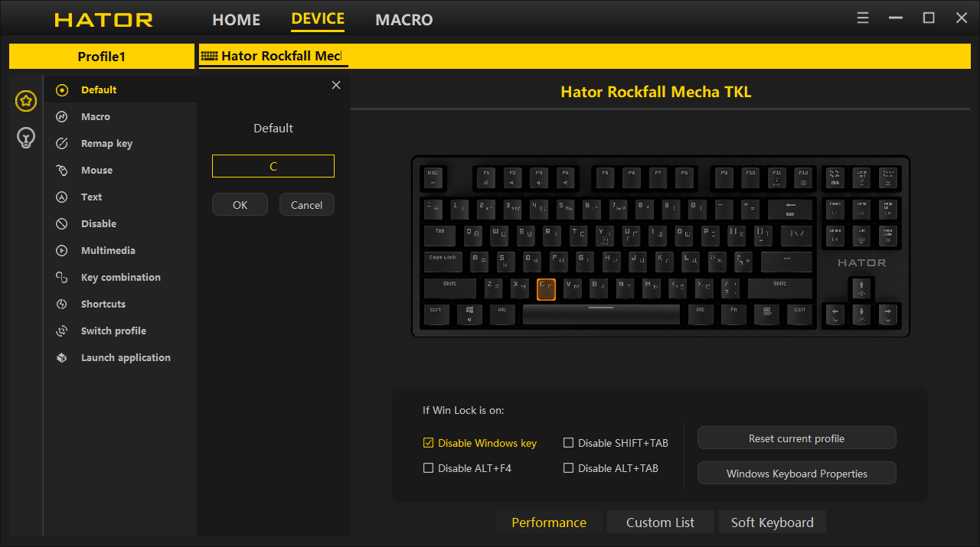Select the Caps Lock key on keyboard

coord(443,262)
